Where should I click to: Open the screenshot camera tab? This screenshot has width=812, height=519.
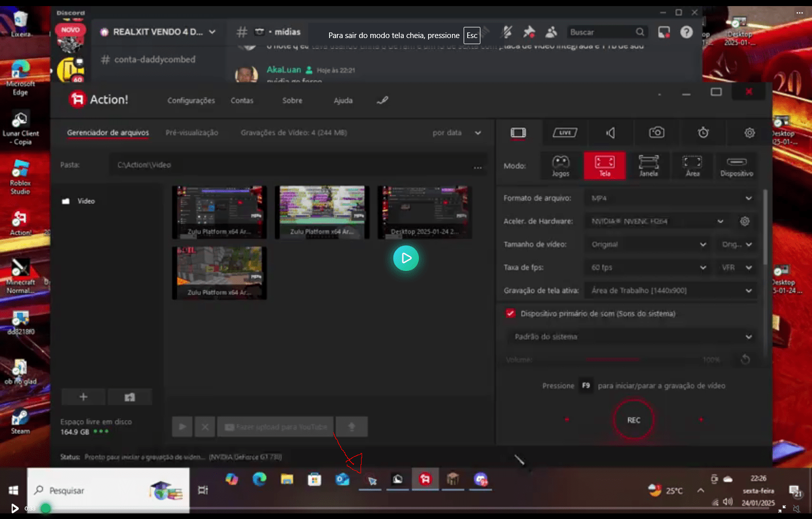[657, 132]
